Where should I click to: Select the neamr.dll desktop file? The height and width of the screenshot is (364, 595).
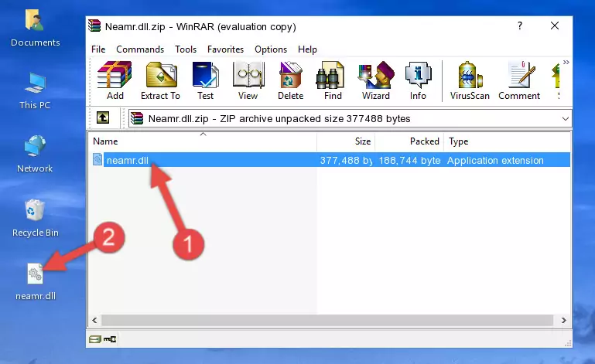pyautogui.click(x=36, y=282)
